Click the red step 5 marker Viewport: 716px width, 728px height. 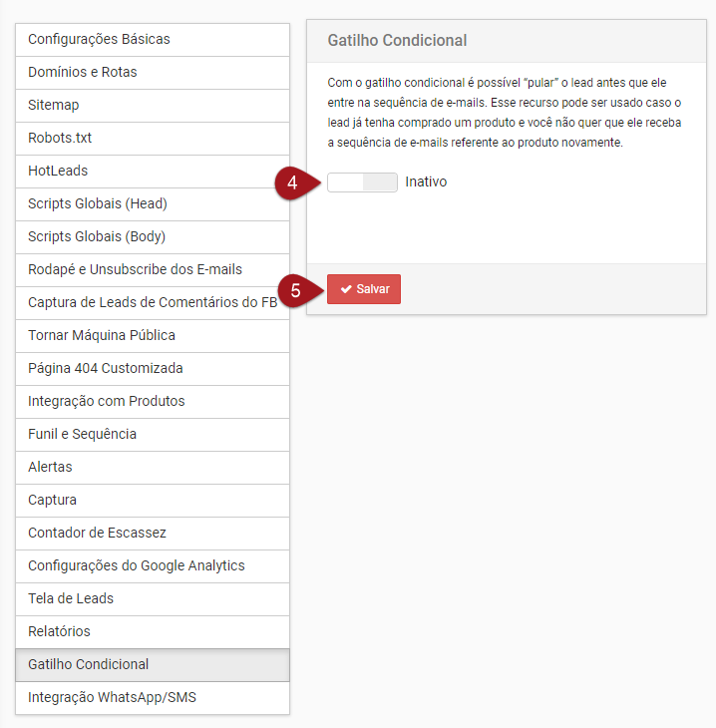coord(293,290)
